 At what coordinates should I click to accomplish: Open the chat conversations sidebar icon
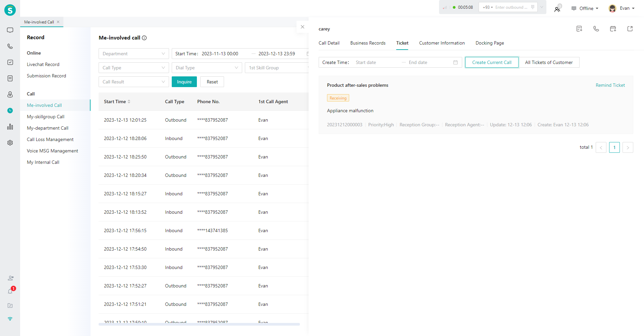(x=10, y=30)
